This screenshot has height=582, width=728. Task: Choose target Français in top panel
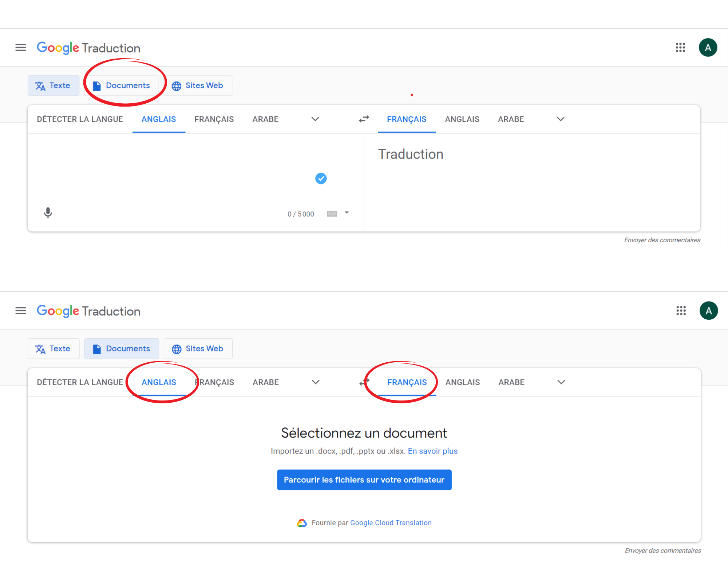click(x=407, y=119)
